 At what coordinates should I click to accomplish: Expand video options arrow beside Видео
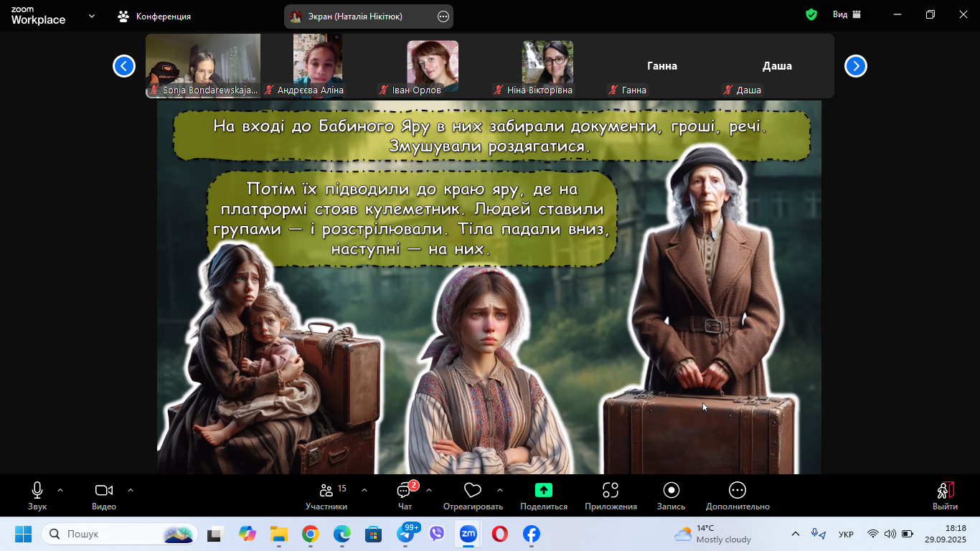click(131, 491)
